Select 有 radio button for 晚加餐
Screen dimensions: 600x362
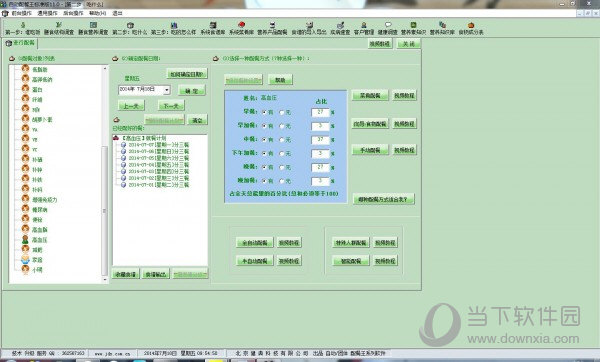click(x=264, y=181)
